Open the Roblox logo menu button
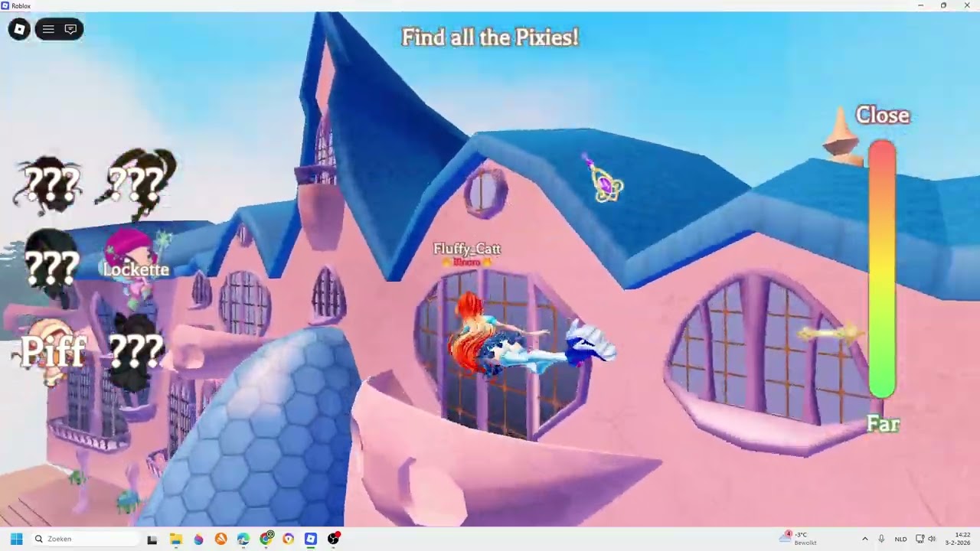Viewport: 980px width, 551px height. click(19, 29)
